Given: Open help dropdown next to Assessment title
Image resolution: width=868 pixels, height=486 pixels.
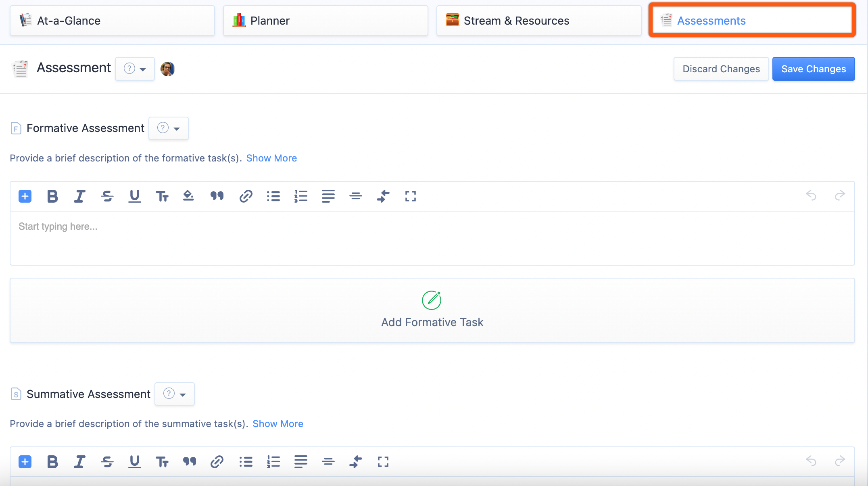Looking at the screenshot, I should [x=135, y=69].
